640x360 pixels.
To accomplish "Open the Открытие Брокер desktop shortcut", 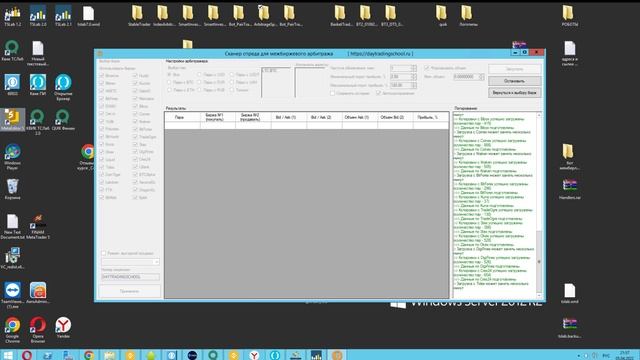I will [x=63, y=87].
